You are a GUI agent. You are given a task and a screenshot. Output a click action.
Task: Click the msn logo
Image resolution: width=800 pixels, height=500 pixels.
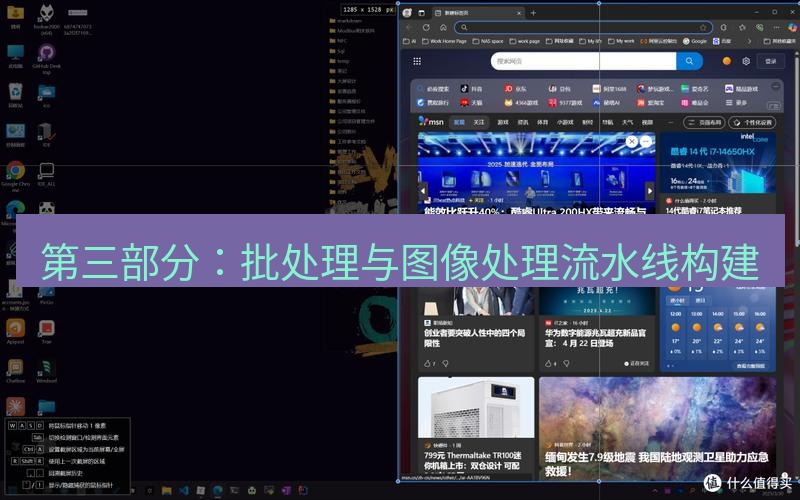(x=431, y=121)
